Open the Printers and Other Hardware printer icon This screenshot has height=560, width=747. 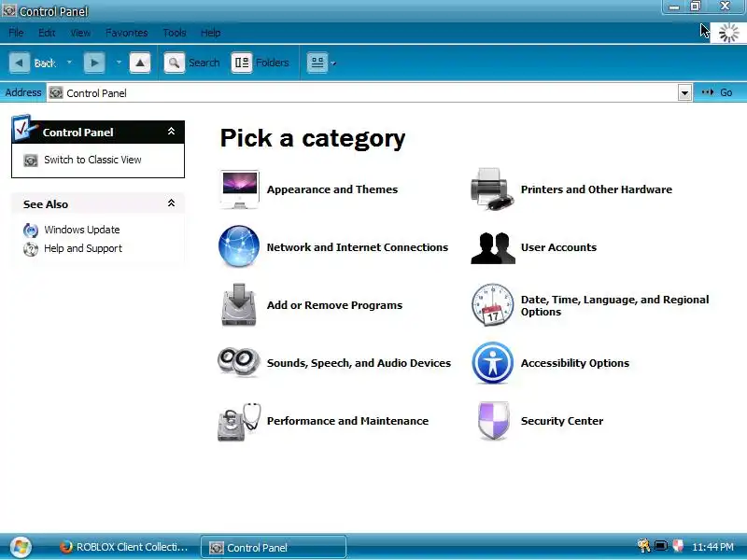coord(493,189)
